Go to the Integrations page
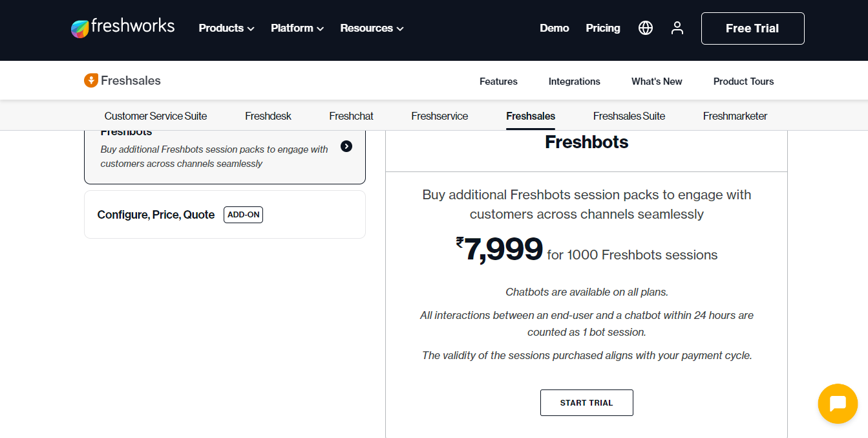868x438 pixels. click(574, 82)
